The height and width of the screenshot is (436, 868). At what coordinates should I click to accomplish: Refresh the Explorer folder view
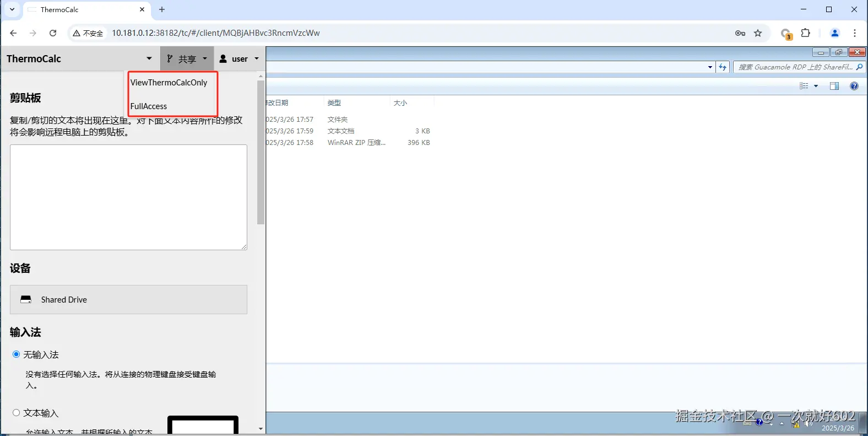[x=723, y=67]
